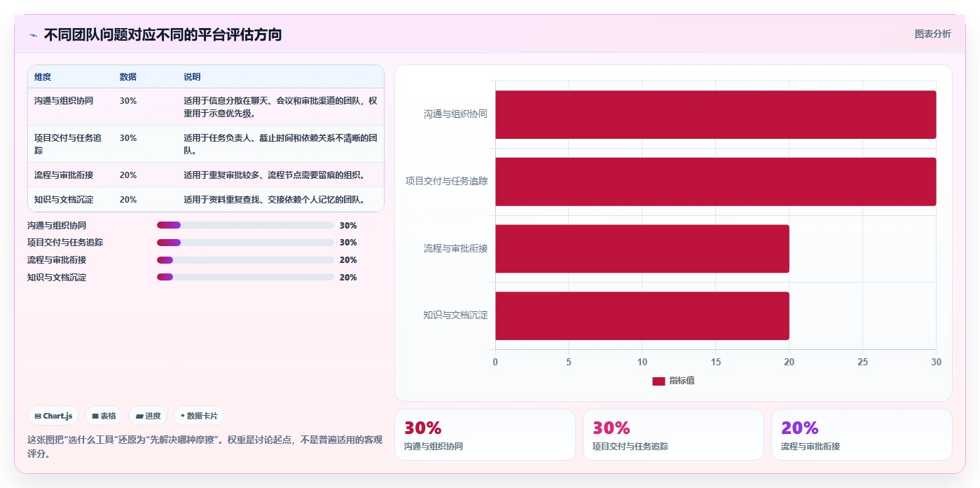Click the description starting 适用于资料重复查找
This screenshot has width=980, height=488.
[274, 200]
